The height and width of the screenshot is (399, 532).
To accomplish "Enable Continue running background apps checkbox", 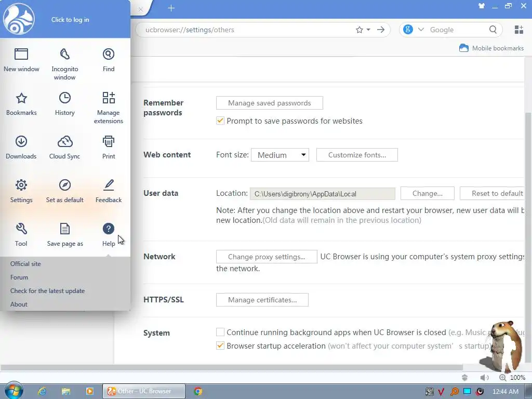I will 220,332.
